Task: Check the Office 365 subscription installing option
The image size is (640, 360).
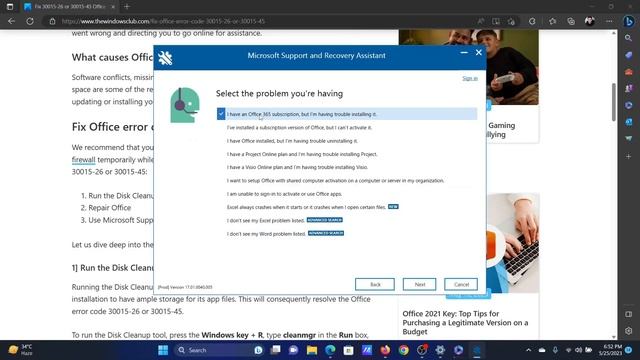Action: [x=347, y=114]
